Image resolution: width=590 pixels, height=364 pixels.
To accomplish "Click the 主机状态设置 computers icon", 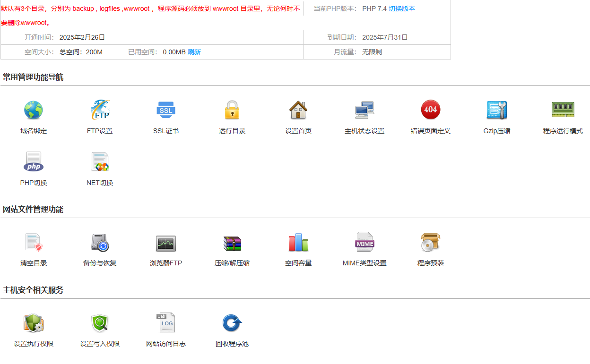I will [x=364, y=110].
